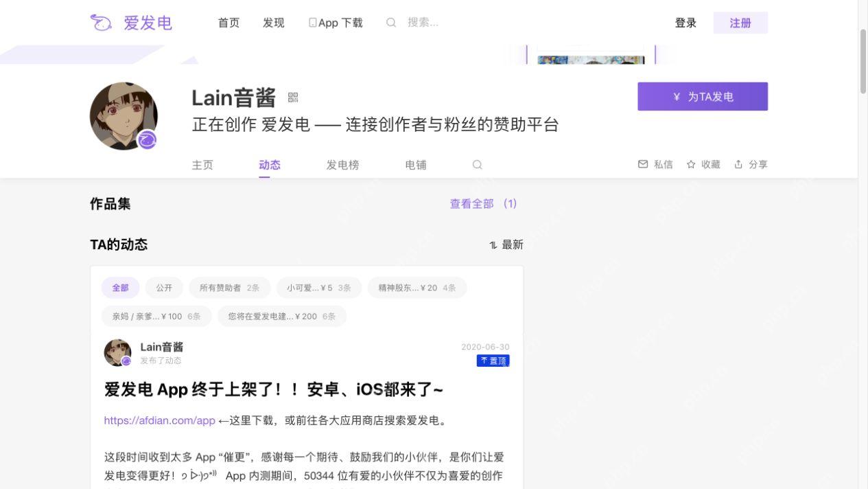Click the share icon for 分享
The width and height of the screenshot is (868, 489).
click(x=738, y=164)
